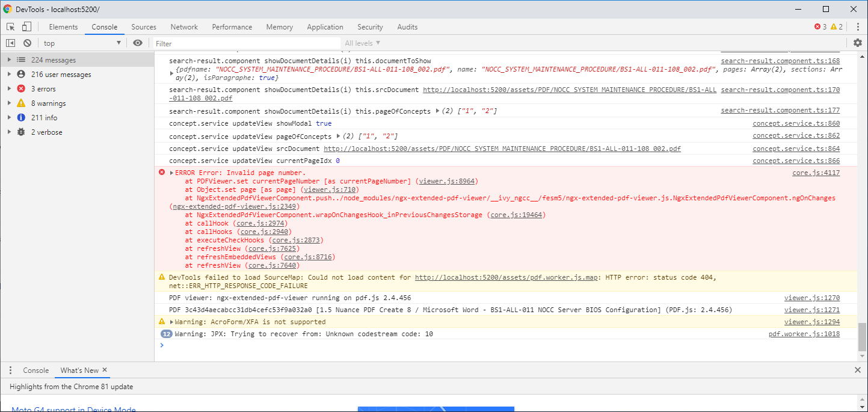Open pdf.worker.js:1018 source link
Screen dimensions: 868x412
[x=804, y=334]
